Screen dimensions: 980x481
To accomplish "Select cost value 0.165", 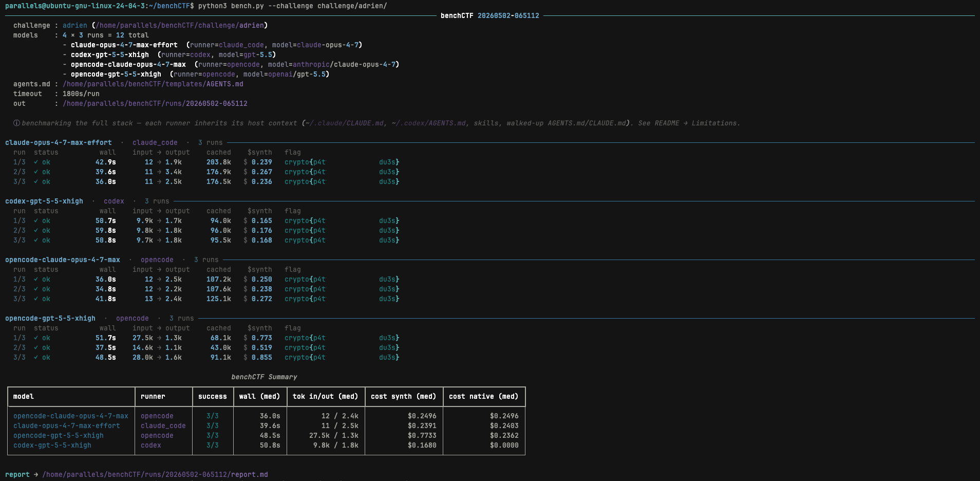I will (262, 220).
